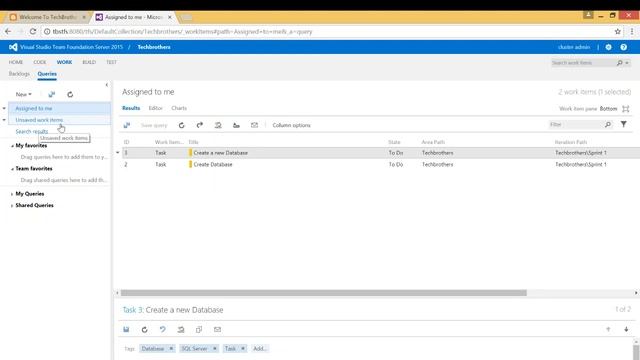Image resolution: width=640 pixels, height=360 pixels.
Task: Refresh the query results
Action: pyautogui.click(x=182, y=125)
